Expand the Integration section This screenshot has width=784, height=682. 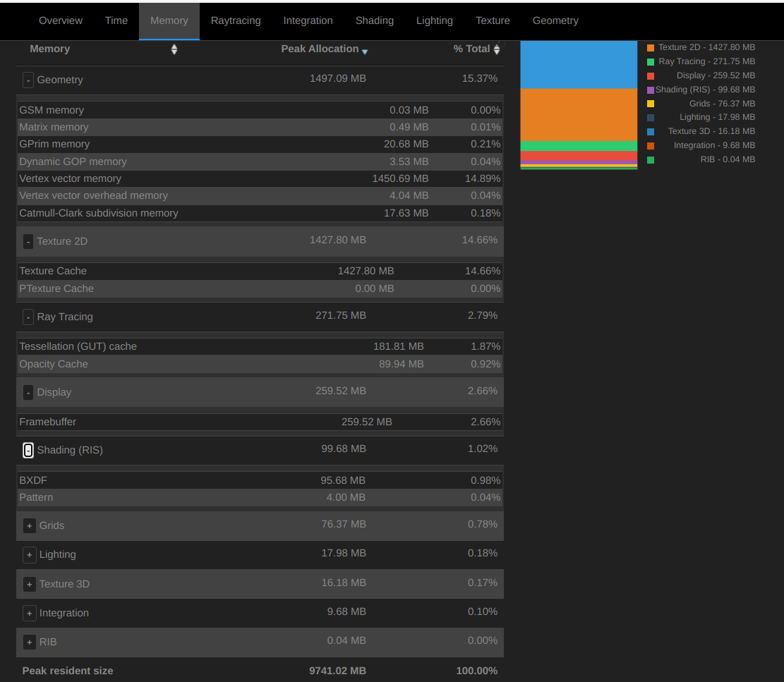coord(30,613)
